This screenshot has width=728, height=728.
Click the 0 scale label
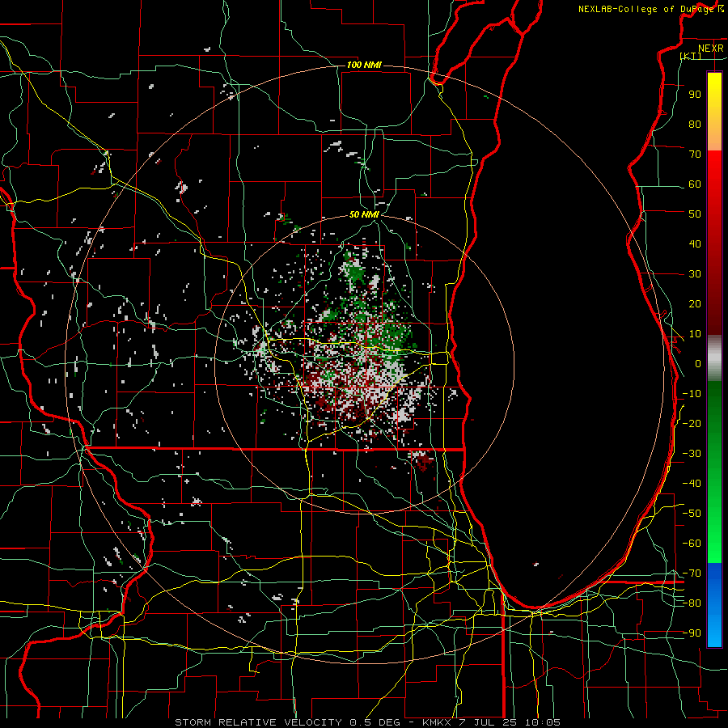coord(698,364)
